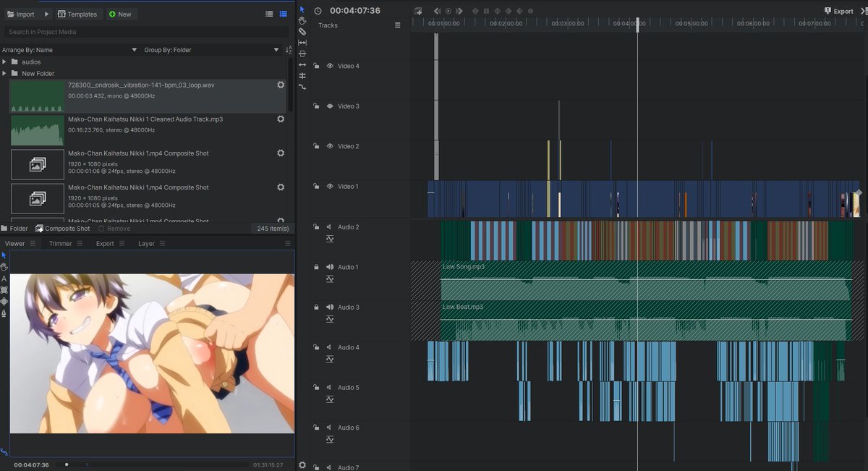868x471 pixels.
Task: Select the viewer Selection arrow tool
Action: 4,255
